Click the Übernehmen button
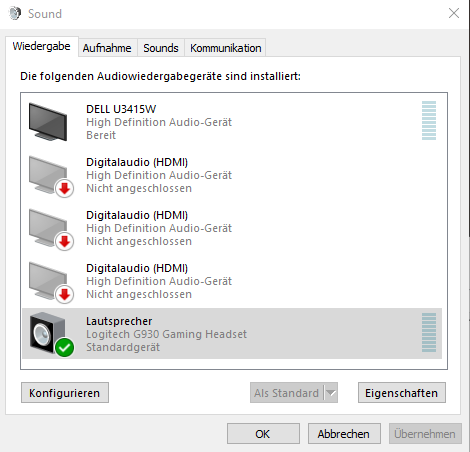 click(425, 434)
